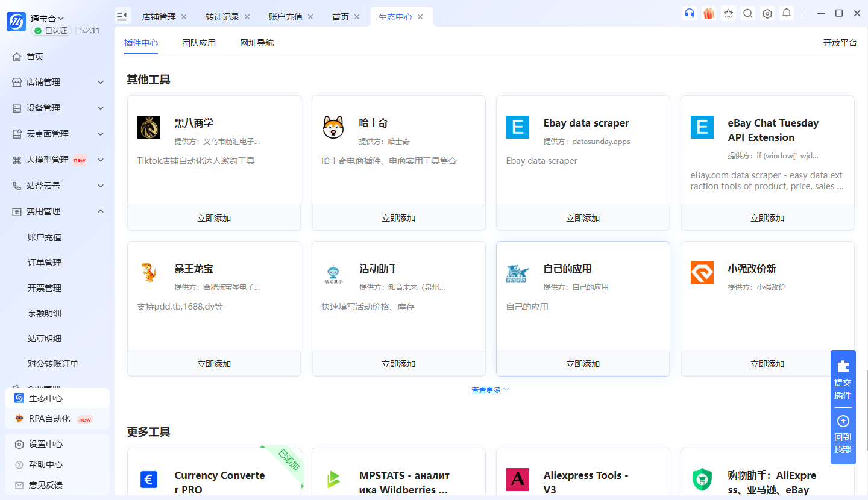
Task: Expand 站斧云号 in the sidebar
Action: pos(101,186)
